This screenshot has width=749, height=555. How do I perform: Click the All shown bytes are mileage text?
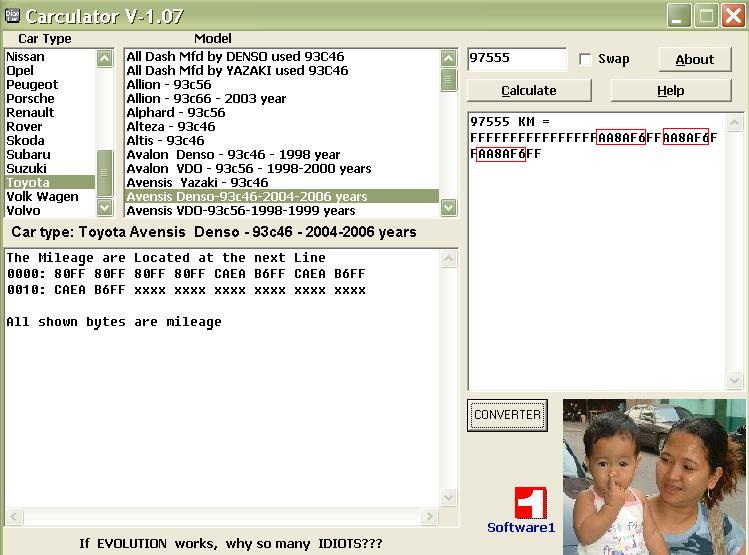pos(114,322)
